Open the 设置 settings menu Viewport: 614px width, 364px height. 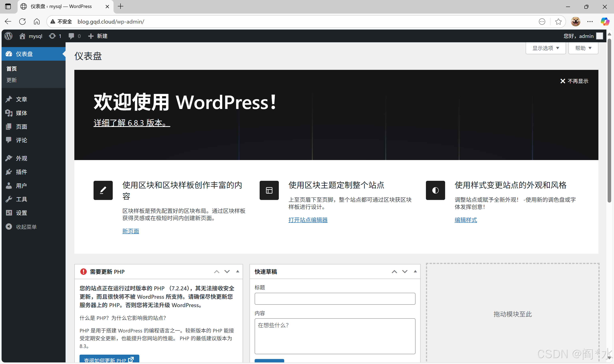pyautogui.click(x=21, y=213)
